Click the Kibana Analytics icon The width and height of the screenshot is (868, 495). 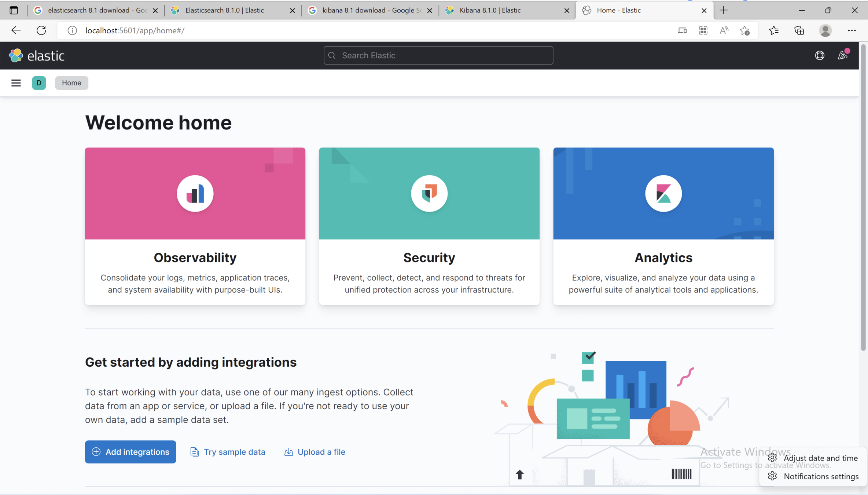click(663, 193)
